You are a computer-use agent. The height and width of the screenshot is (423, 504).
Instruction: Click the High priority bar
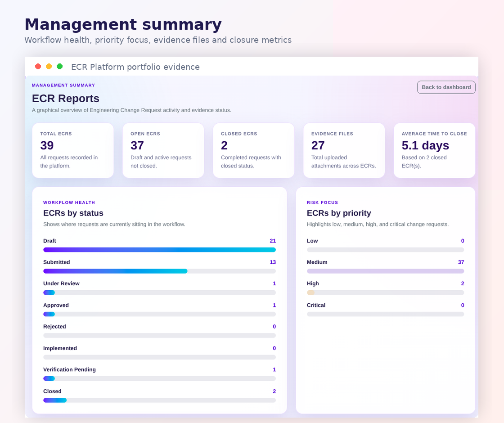click(385, 292)
